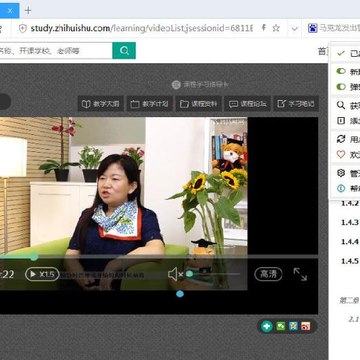Click the red heart icon menu item
Screen dimensions: 360x360
click(x=345, y=154)
